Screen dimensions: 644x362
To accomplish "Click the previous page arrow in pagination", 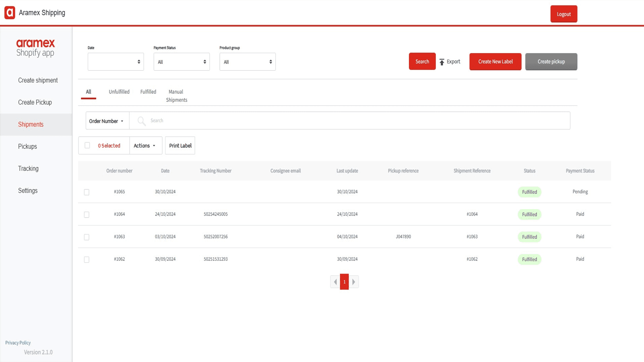I will (x=335, y=282).
